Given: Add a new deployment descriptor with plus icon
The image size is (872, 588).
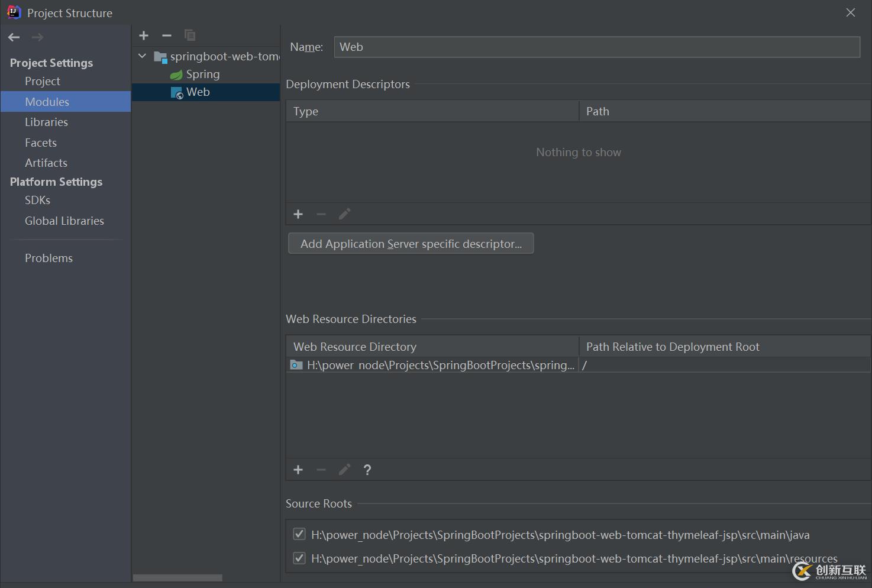Looking at the screenshot, I should (298, 214).
